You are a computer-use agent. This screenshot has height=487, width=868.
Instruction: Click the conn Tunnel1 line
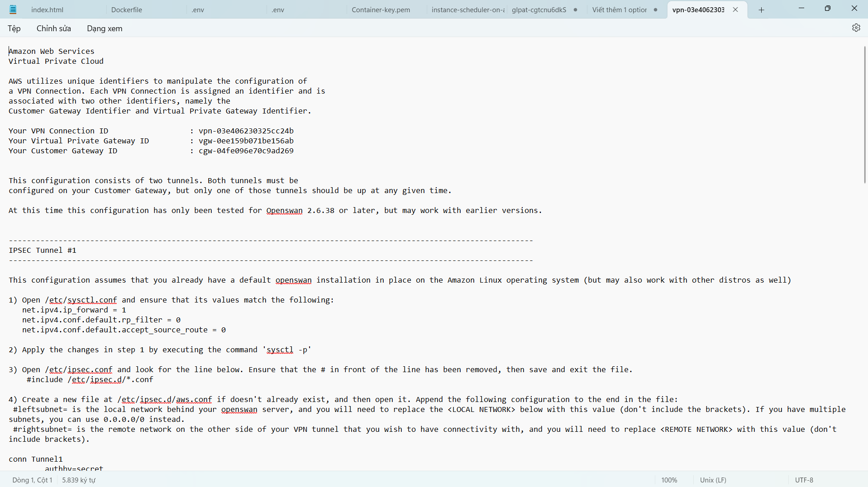click(36, 459)
